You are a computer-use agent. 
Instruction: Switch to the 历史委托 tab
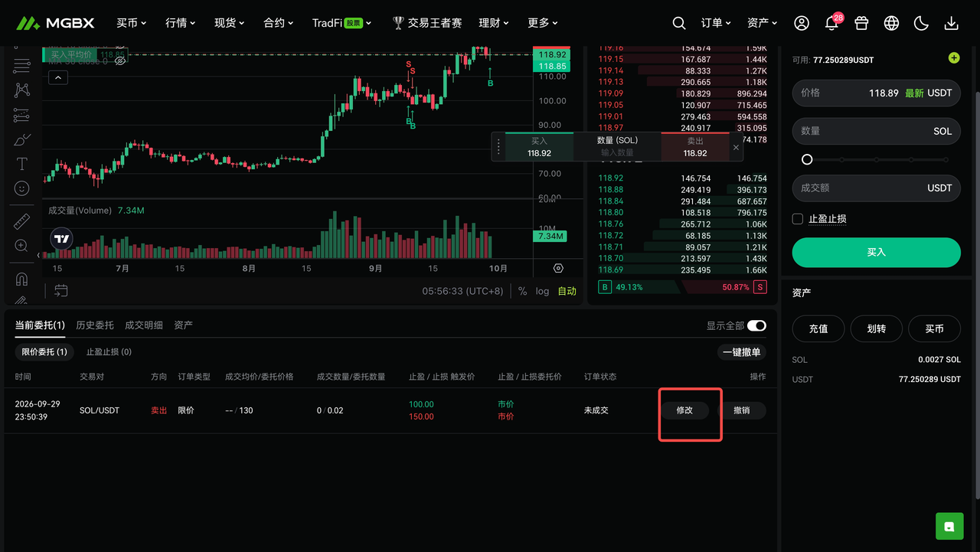click(95, 325)
